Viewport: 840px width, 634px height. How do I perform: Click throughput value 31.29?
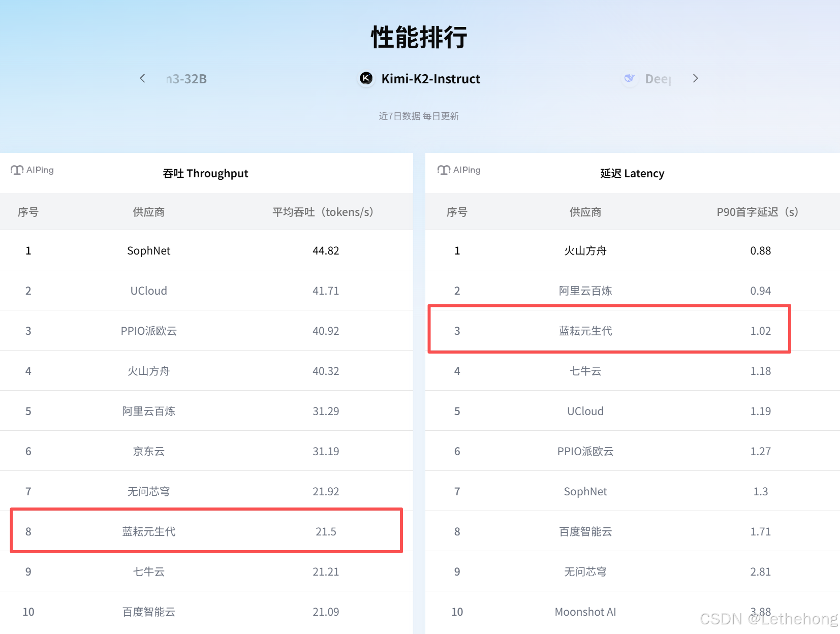pos(326,411)
